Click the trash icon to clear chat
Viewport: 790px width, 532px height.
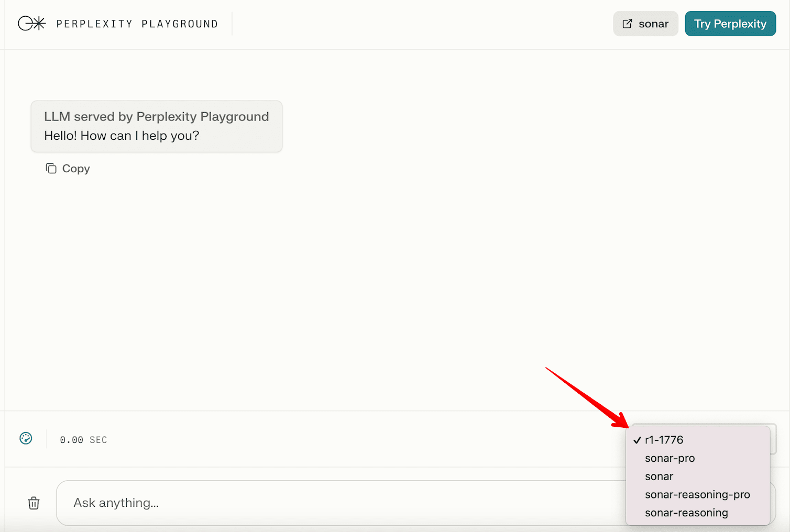tap(34, 503)
